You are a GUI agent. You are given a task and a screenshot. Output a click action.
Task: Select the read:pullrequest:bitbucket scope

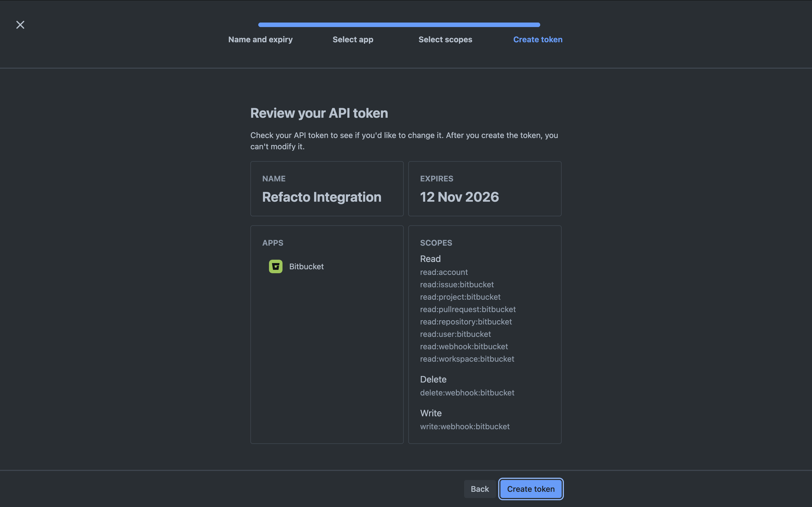[468, 309]
